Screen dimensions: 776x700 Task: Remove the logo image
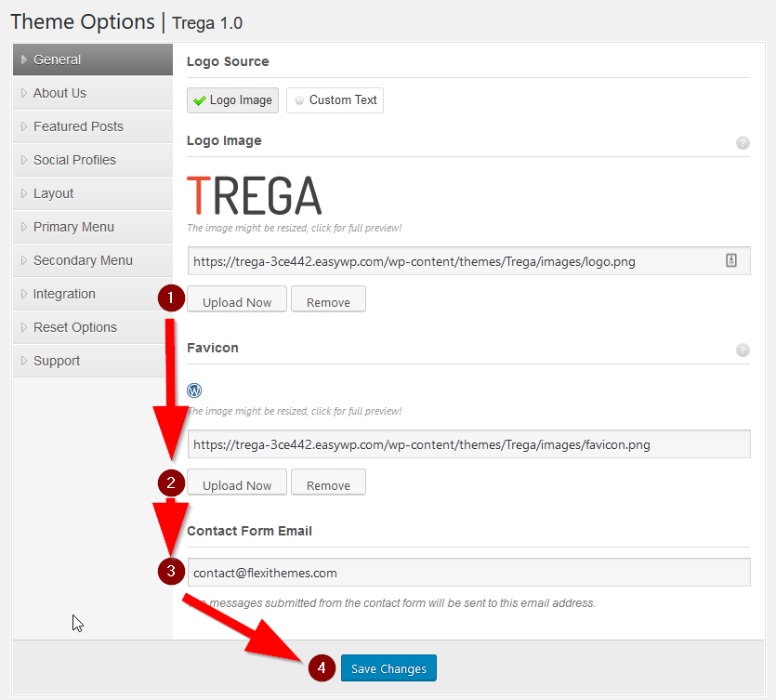click(x=328, y=299)
